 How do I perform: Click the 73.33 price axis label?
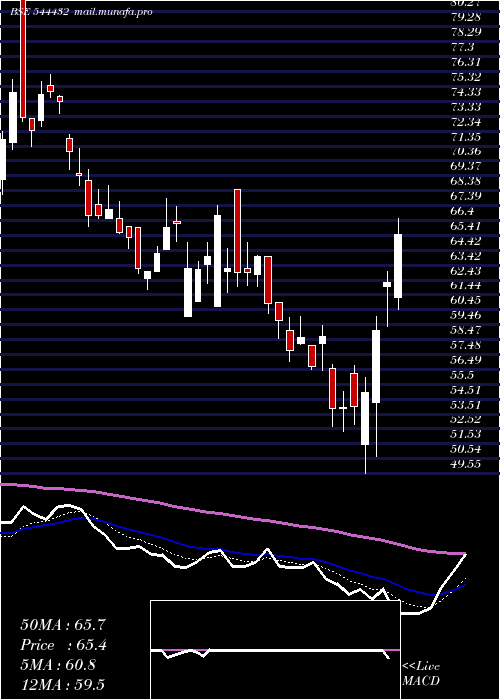point(466,107)
